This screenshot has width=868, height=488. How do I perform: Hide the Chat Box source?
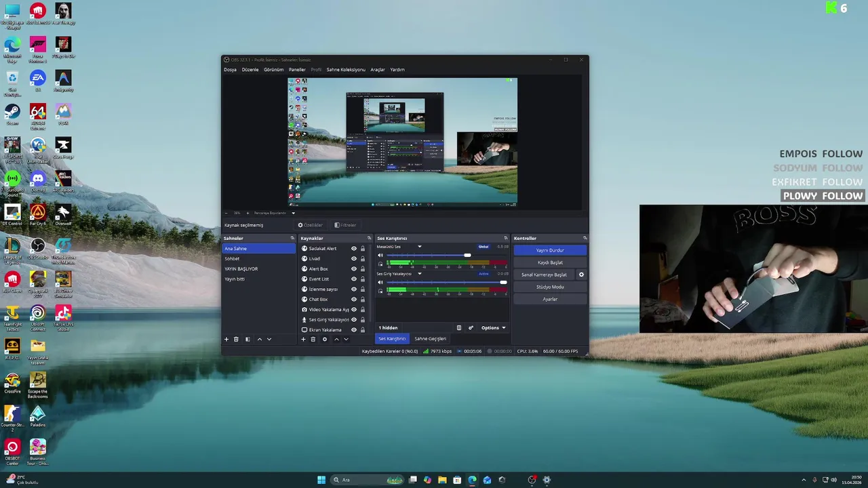click(354, 300)
